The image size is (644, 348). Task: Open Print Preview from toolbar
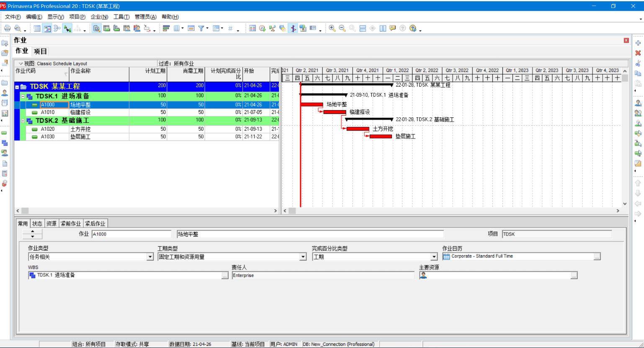tap(18, 28)
